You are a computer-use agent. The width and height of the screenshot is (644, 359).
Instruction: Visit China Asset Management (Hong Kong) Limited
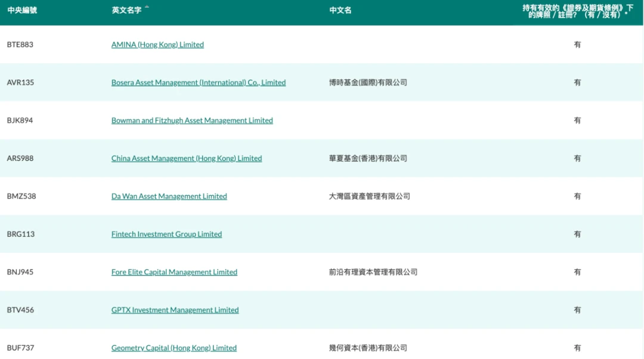click(x=186, y=159)
